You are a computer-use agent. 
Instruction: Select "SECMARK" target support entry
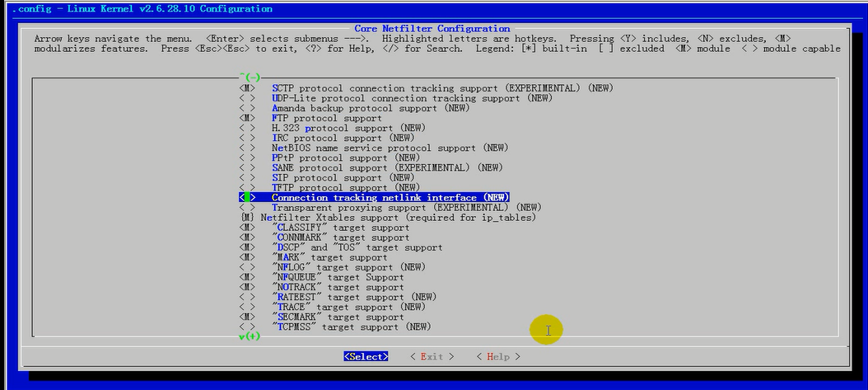338,317
